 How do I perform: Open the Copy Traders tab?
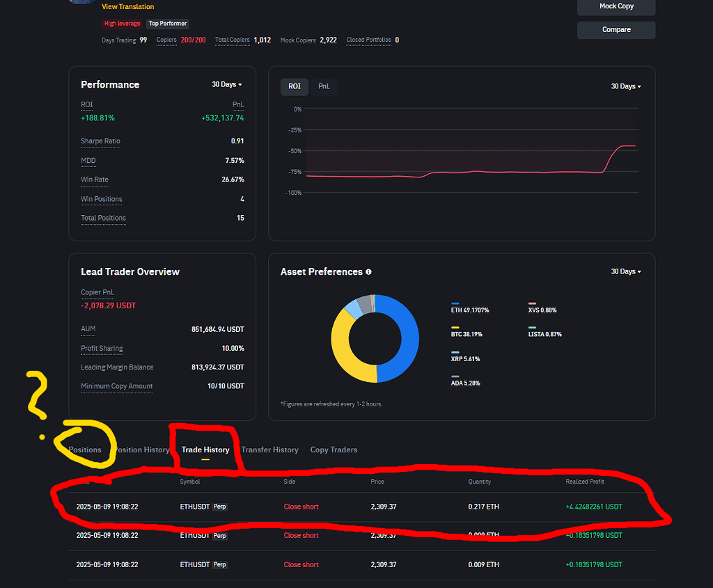(334, 450)
